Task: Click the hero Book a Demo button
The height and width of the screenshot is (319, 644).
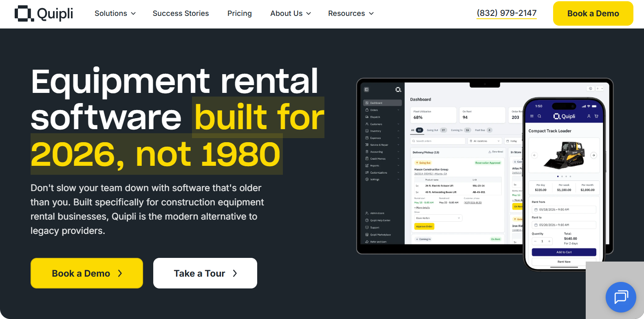Action: (87, 273)
